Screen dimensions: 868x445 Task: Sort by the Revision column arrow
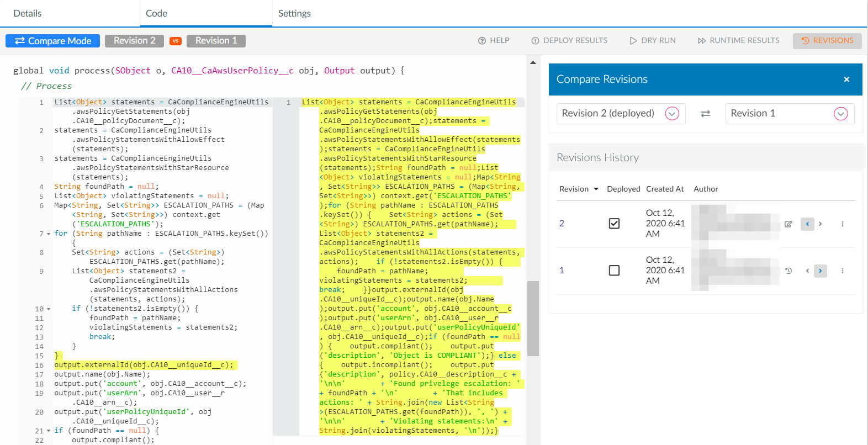pos(596,189)
